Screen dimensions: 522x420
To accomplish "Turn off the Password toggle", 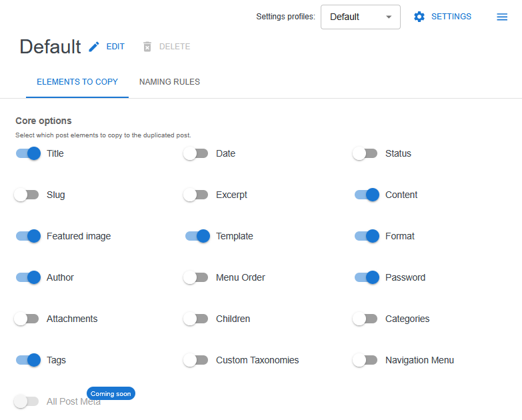I will coord(367,277).
